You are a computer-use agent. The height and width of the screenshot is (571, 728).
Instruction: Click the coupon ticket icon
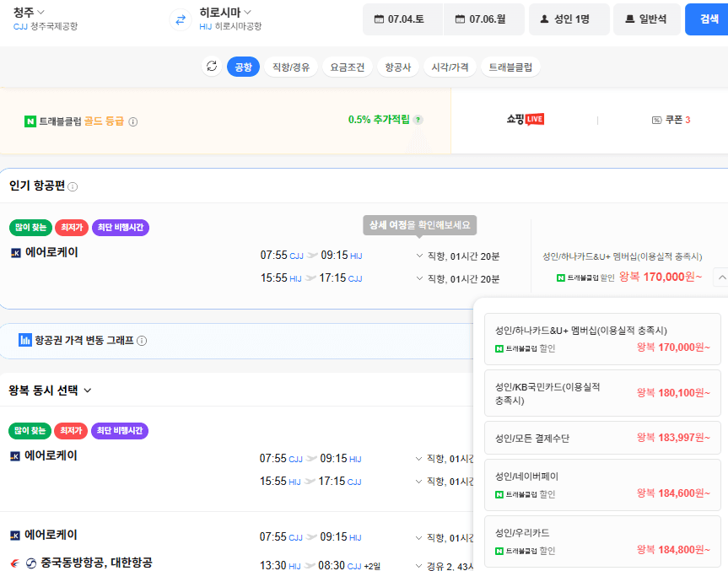point(656,121)
